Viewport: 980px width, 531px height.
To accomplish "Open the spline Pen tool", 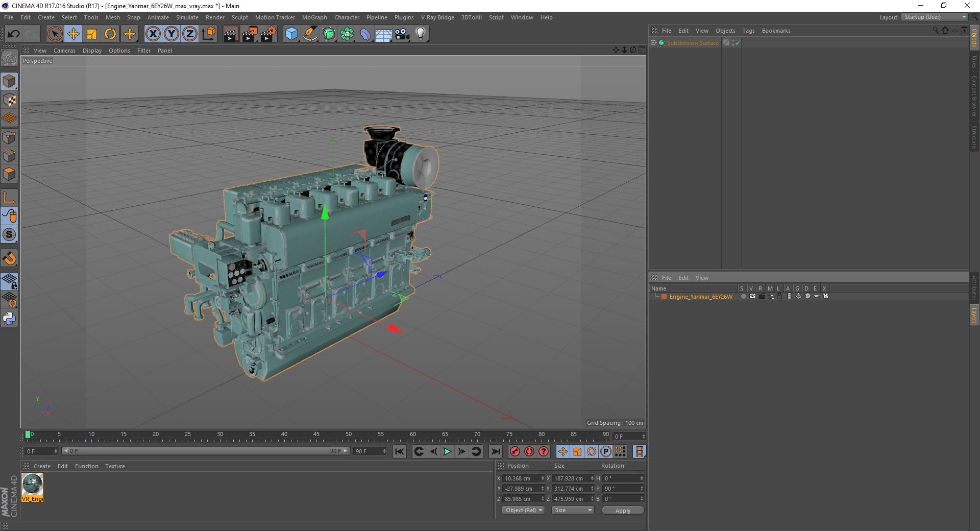I will pos(310,34).
